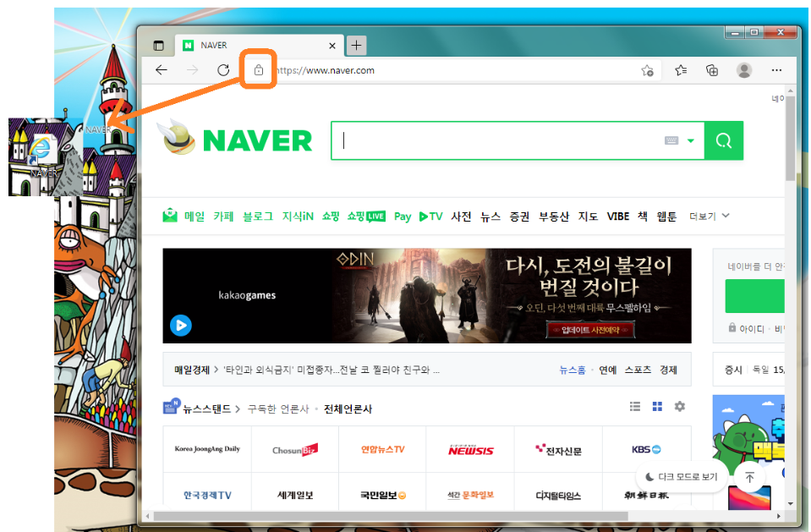Click the scroll-to-top arrow button
Image resolution: width=811 pixels, height=532 pixels.
pyautogui.click(x=749, y=477)
